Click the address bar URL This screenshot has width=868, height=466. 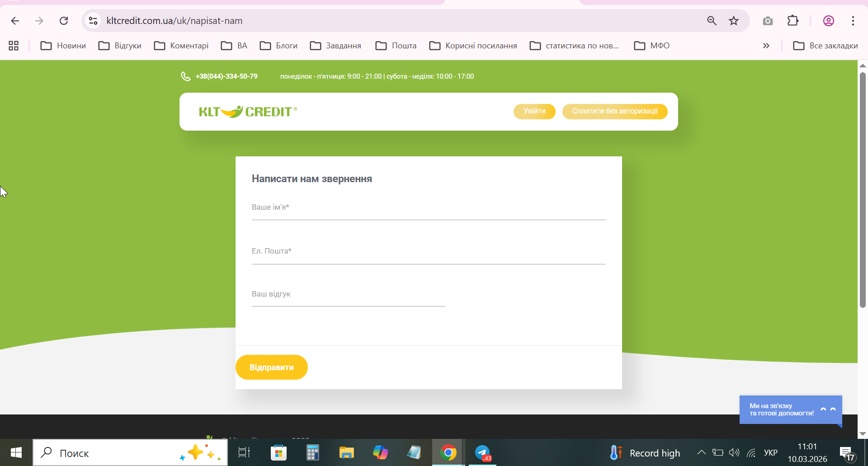175,21
